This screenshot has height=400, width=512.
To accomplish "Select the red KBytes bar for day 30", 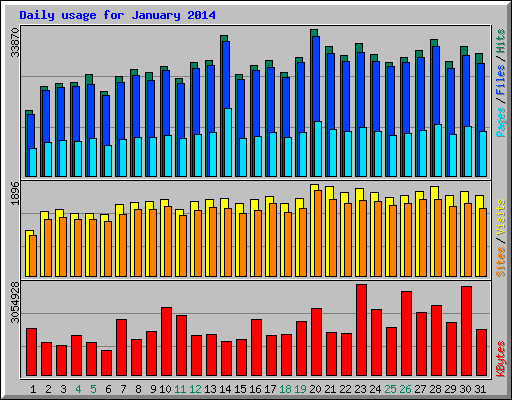I will [x=466, y=331].
